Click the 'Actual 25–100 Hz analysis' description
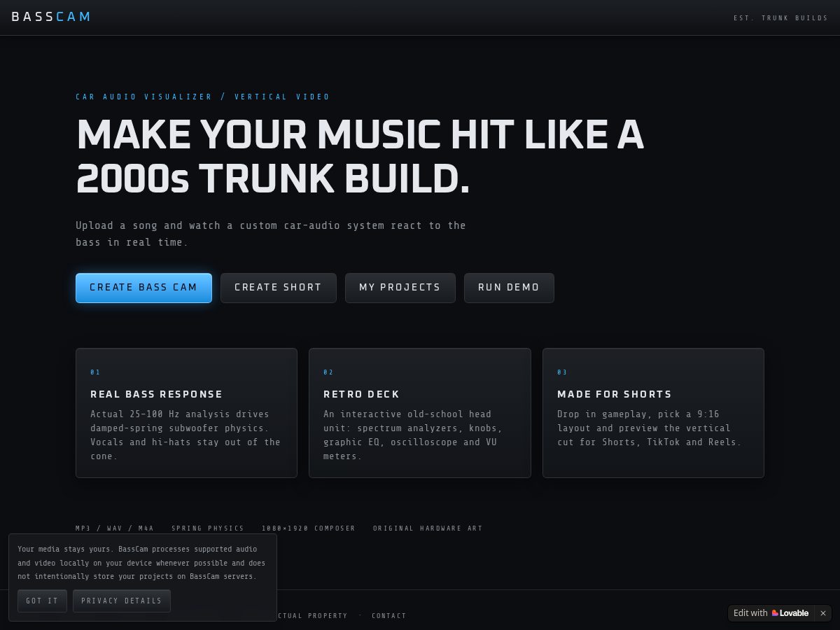840x630 pixels. click(x=185, y=435)
